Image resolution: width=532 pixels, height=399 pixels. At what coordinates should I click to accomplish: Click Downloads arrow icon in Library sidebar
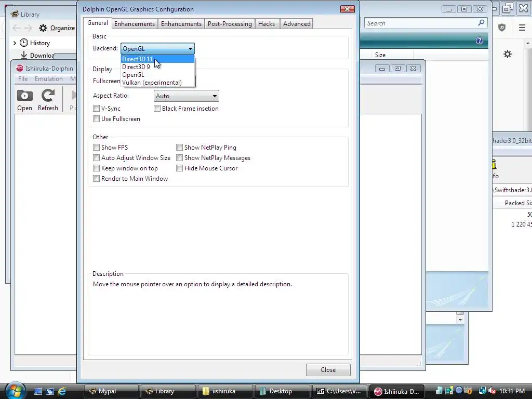point(24,55)
